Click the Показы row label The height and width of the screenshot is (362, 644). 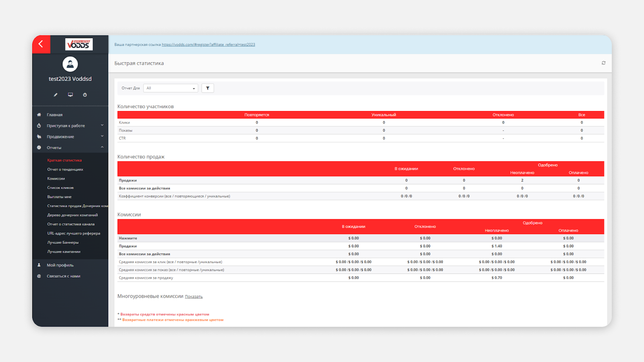point(126,130)
